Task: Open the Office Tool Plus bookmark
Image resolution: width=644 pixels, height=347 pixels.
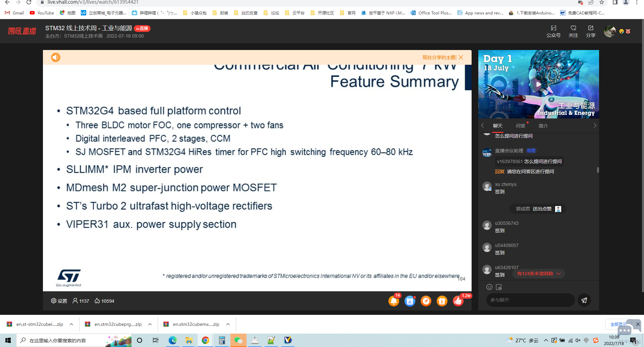Action: [x=431, y=13]
